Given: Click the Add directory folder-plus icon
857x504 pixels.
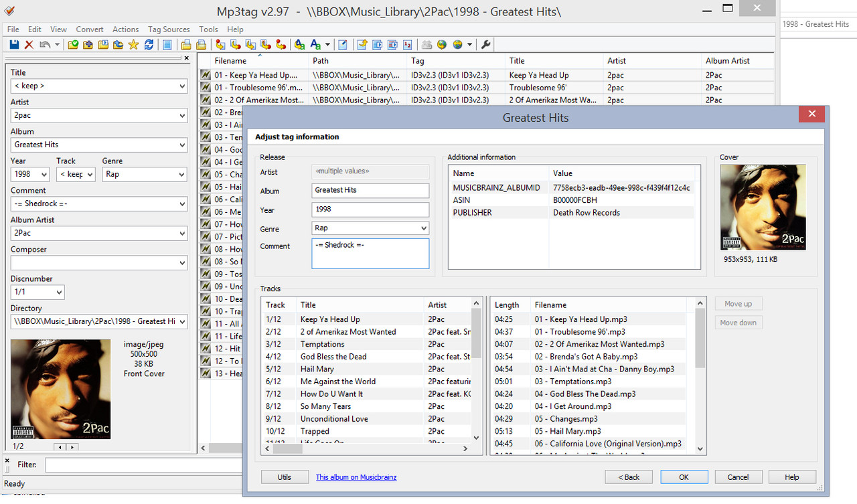Looking at the screenshot, I should (88, 45).
